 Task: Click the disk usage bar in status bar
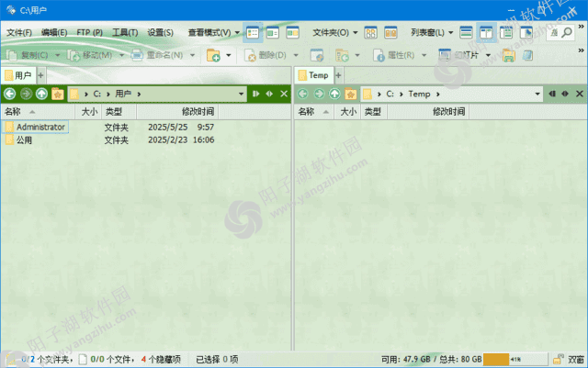[x=514, y=360]
